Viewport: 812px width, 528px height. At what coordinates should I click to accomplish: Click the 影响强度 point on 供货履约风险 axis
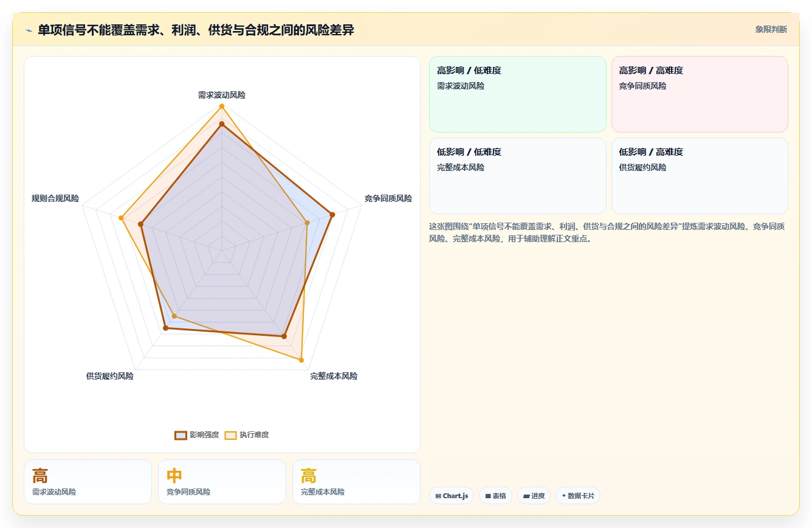pyautogui.click(x=165, y=328)
